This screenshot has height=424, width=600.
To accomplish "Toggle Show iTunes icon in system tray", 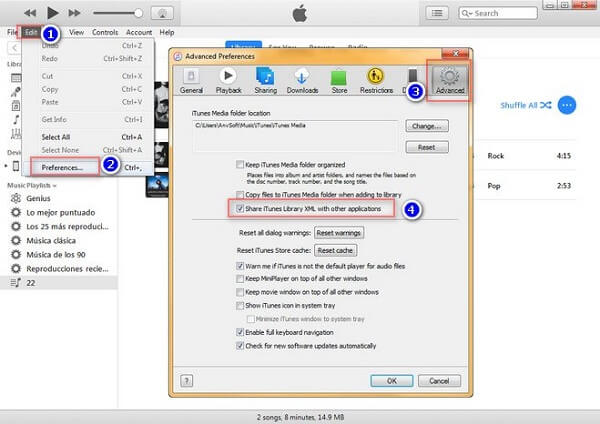I will (x=240, y=305).
